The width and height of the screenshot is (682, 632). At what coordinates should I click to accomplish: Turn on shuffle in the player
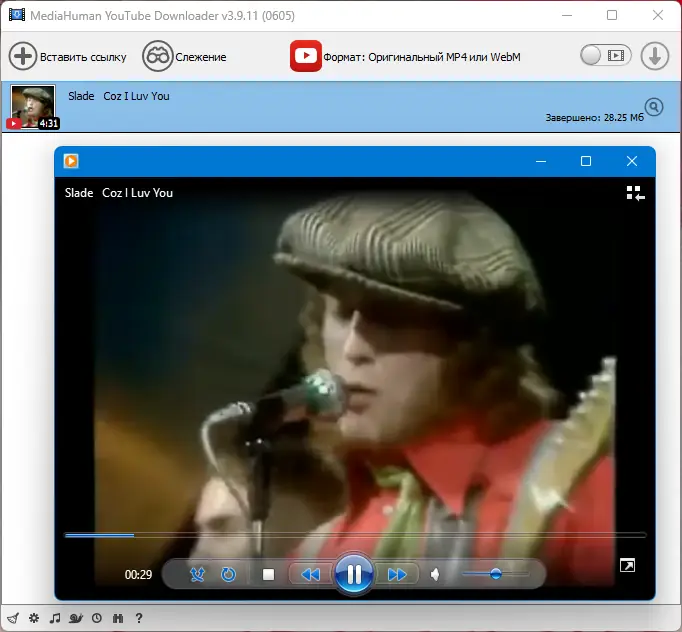point(197,575)
